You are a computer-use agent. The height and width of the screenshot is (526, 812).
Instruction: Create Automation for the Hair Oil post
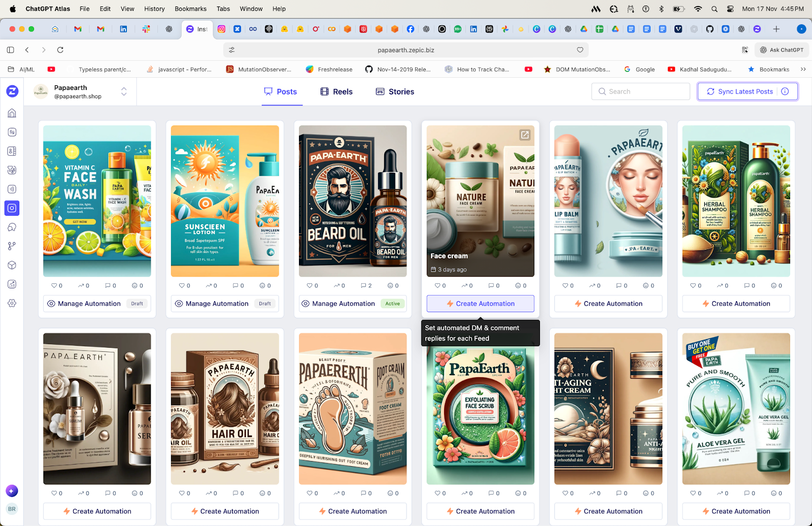point(225,511)
